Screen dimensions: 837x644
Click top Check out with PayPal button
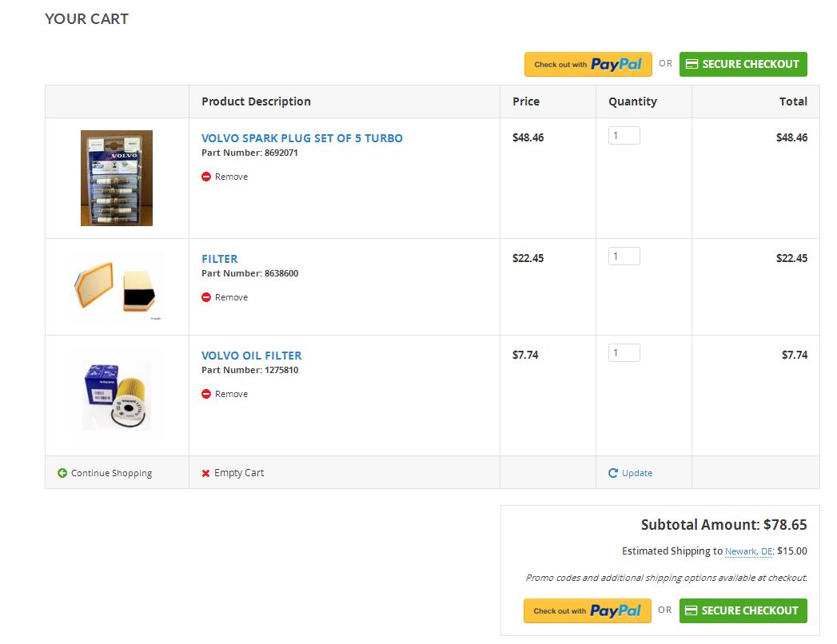(x=588, y=65)
